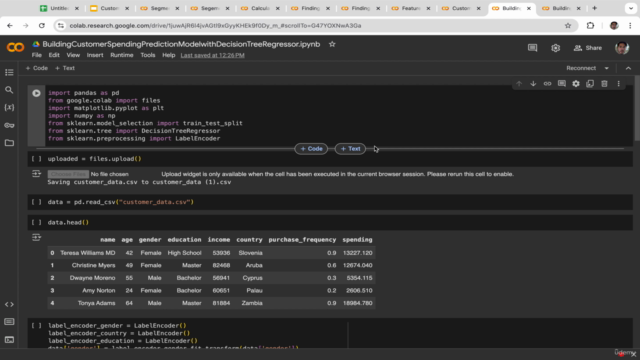The width and height of the screenshot is (640, 360).
Task: Open the Tools menu
Action: point(148,55)
